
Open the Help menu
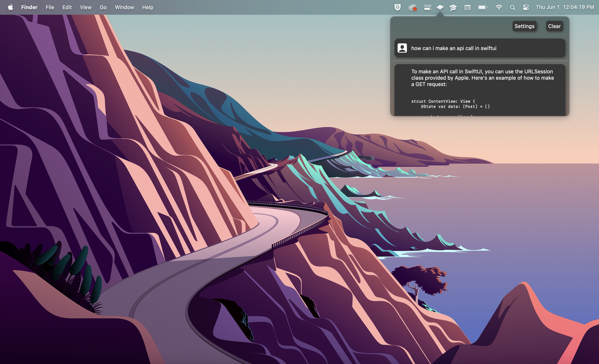(148, 7)
